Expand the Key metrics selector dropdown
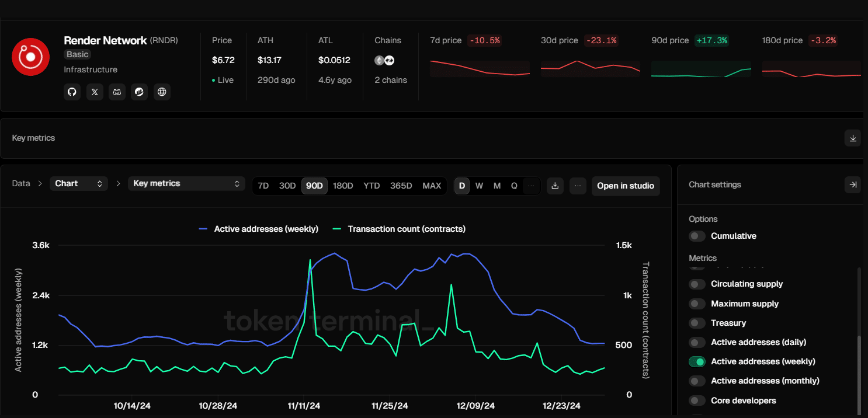This screenshot has height=418, width=868. pyautogui.click(x=186, y=183)
